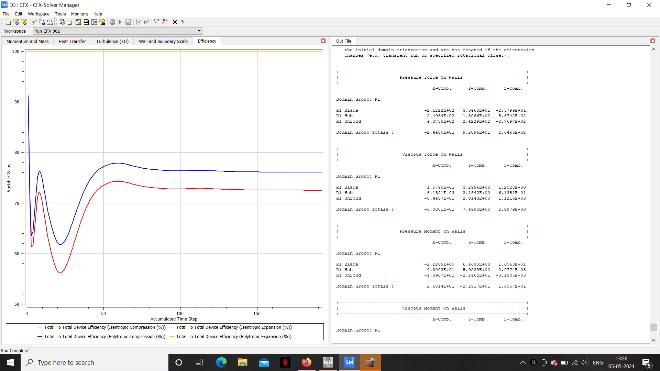Click the Out File vertical scrollbar thumb
The width and height of the screenshot is (660, 371).
pyautogui.click(x=653, y=327)
